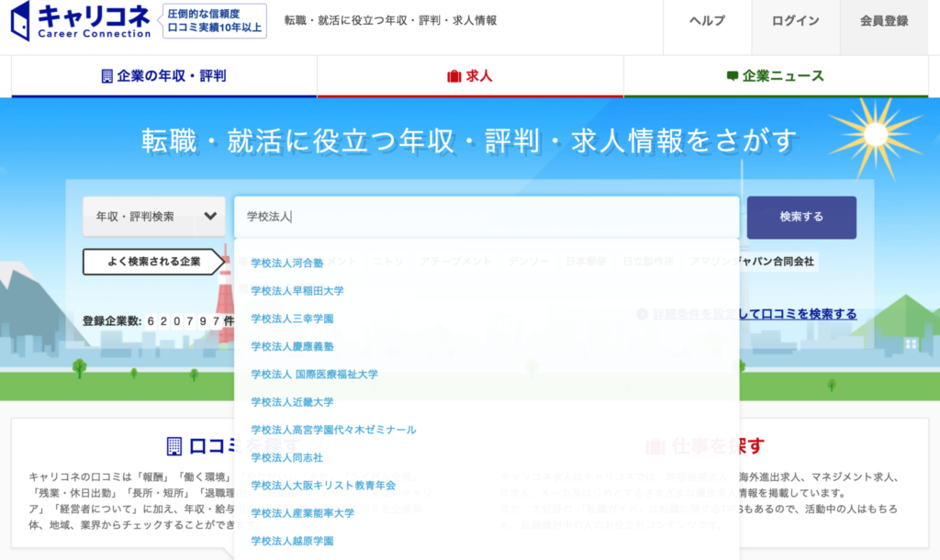Screen dimensions: 940x560
Task: Click the 仕事を探す heading
Action: [718, 446]
